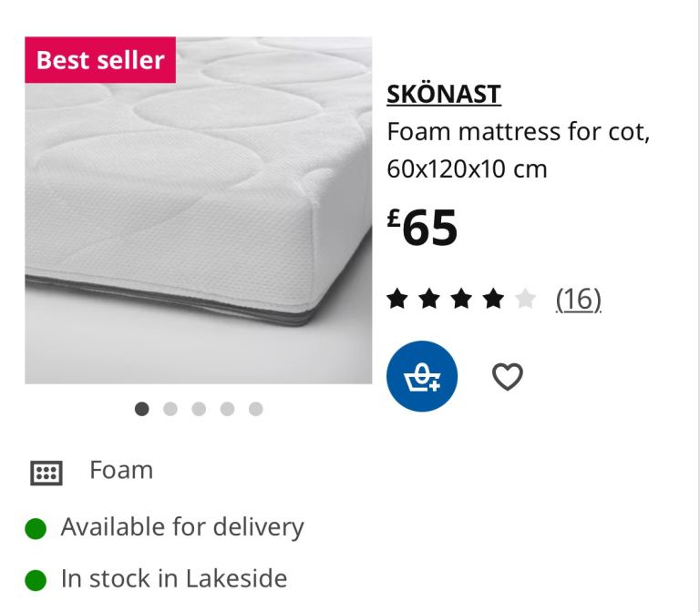Click the In stock in Lakeside text
Viewport: 700px width, 612px height.
coord(174,578)
